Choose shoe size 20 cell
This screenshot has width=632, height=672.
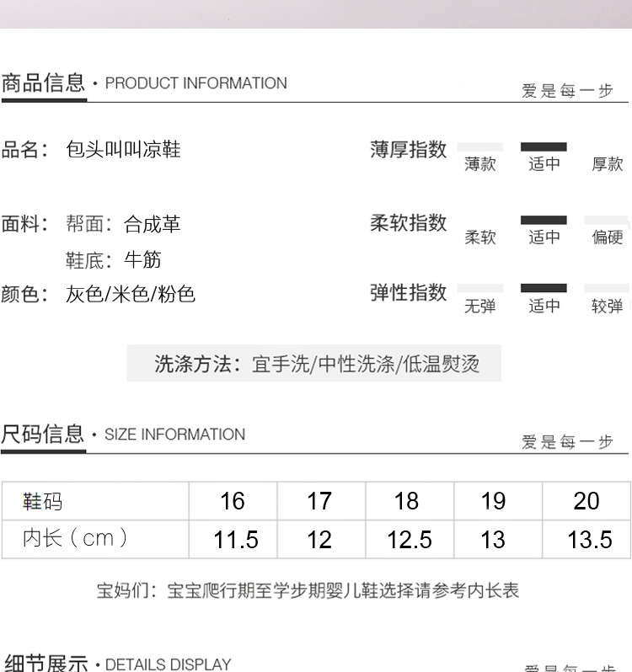click(586, 501)
